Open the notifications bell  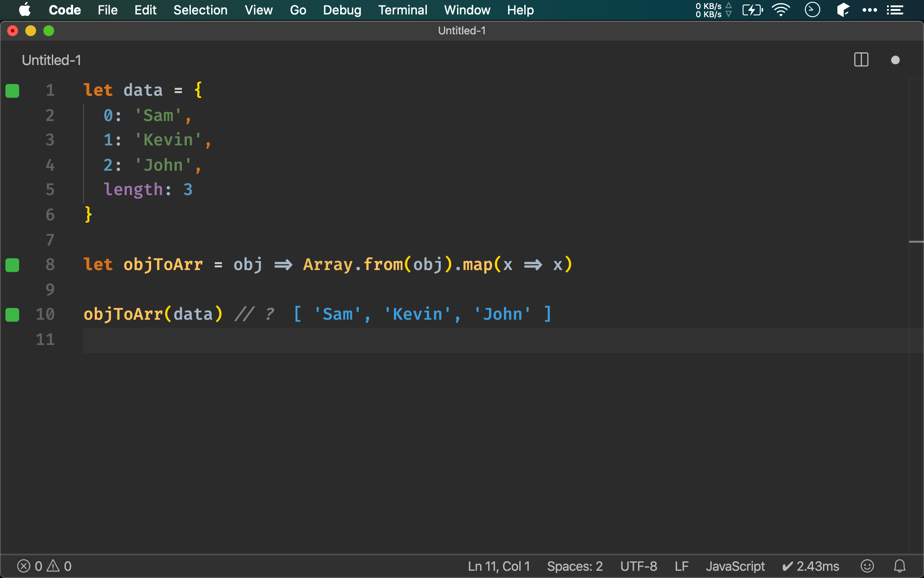(x=900, y=566)
